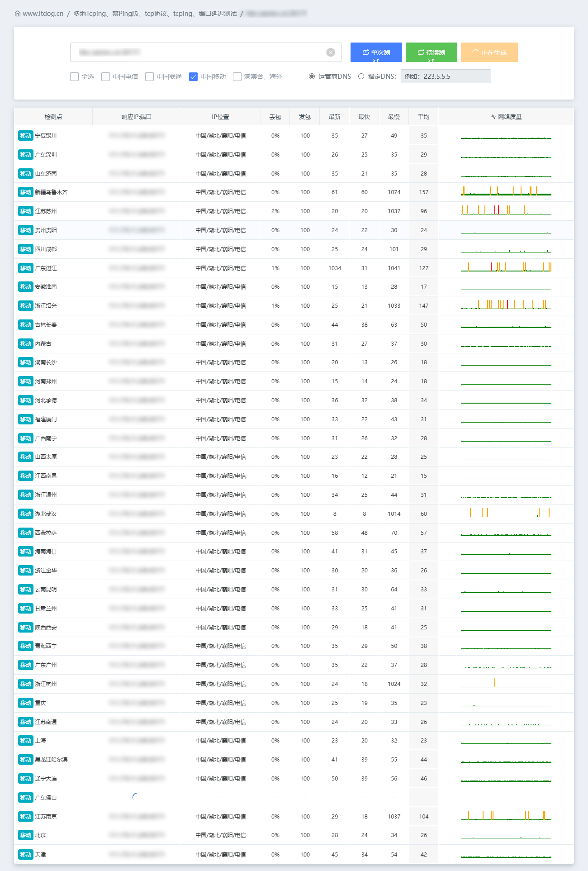Focus the custom DNS input field
588x871 pixels.
(446, 76)
